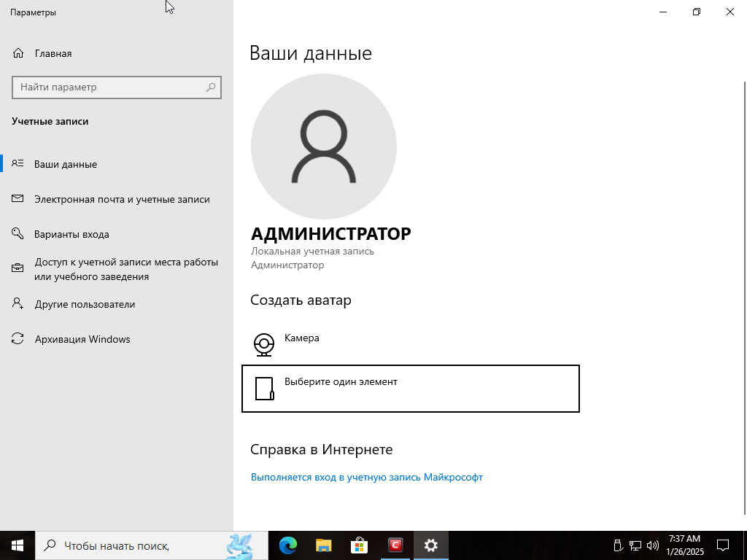Open the network tray icon
747x560 pixels.
pos(635,545)
